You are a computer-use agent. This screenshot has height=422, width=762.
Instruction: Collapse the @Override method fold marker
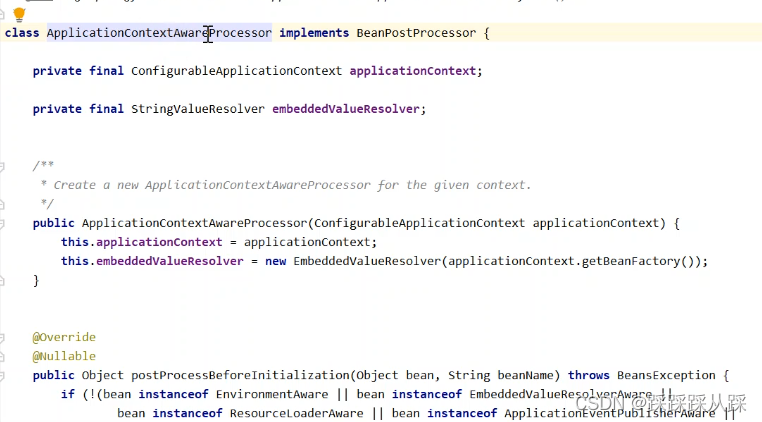click(2, 338)
